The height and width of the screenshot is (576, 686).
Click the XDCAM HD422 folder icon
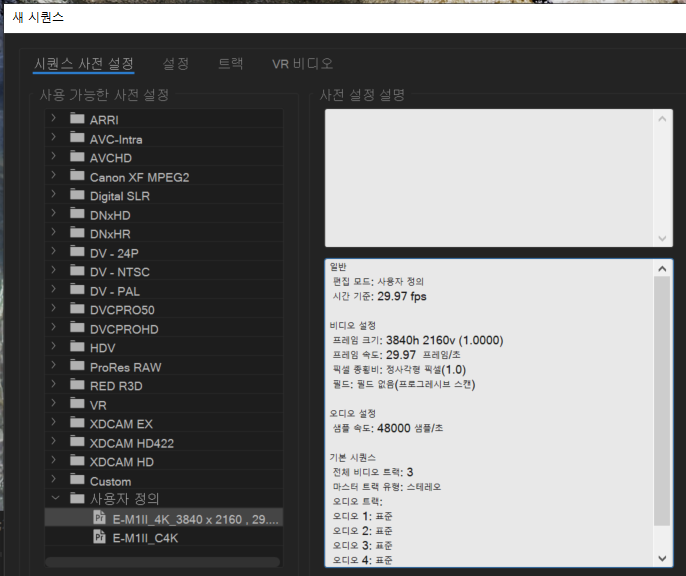pos(77,441)
